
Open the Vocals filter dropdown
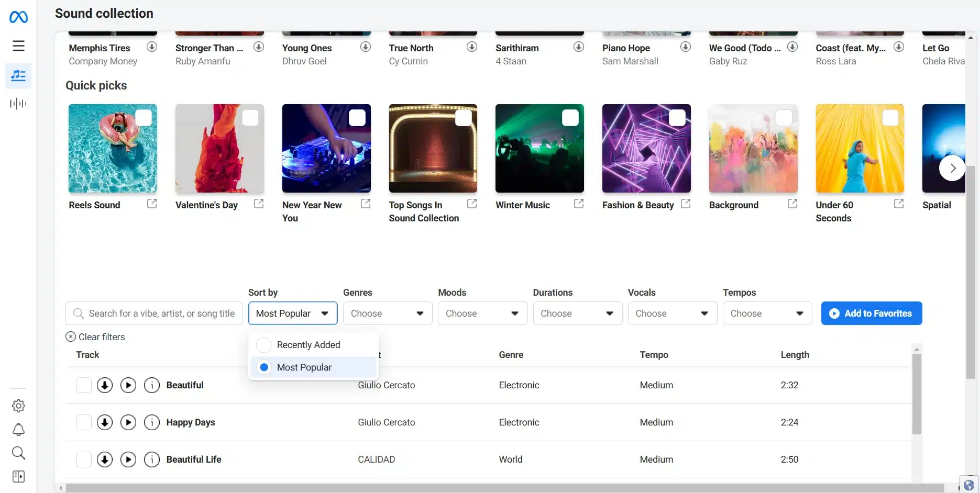[673, 313]
